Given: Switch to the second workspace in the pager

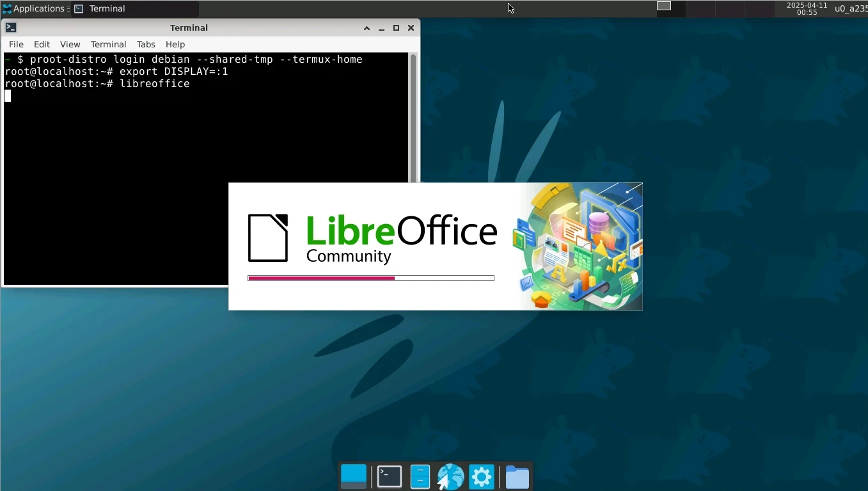Looking at the screenshot, I should click(700, 8).
